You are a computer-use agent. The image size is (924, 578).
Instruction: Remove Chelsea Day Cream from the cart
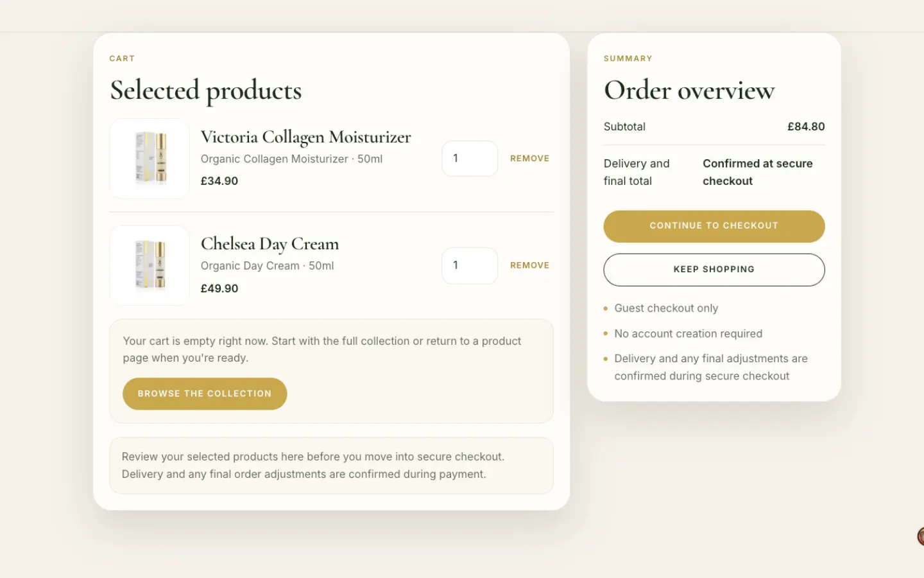point(529,265)
